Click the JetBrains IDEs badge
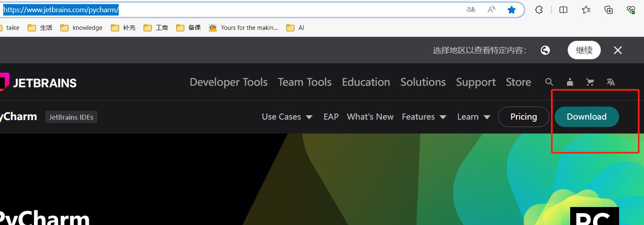 [71, 117]
